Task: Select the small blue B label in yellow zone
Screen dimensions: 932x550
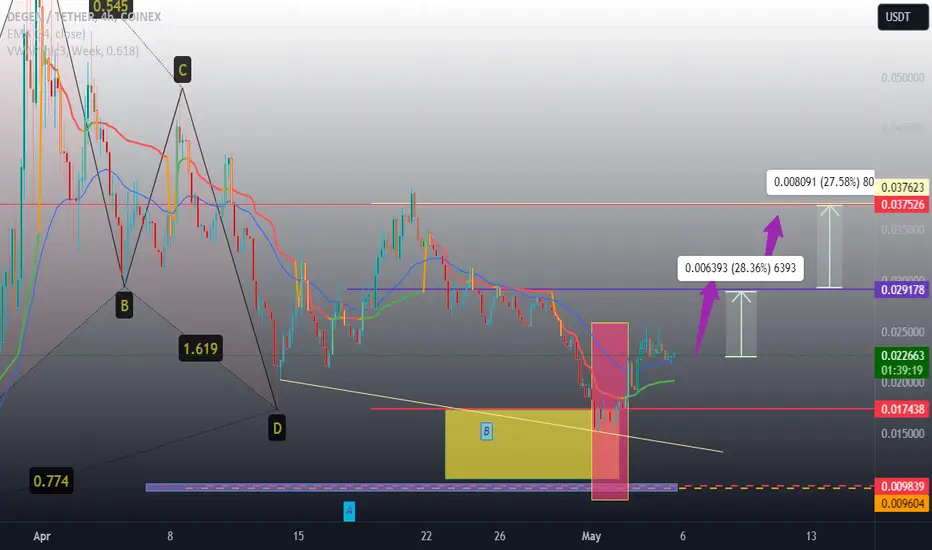Action: (x=486, y=431)
